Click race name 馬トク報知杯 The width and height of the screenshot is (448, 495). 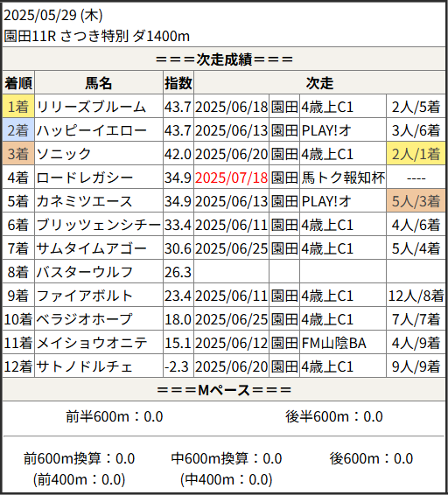(343, 178)
